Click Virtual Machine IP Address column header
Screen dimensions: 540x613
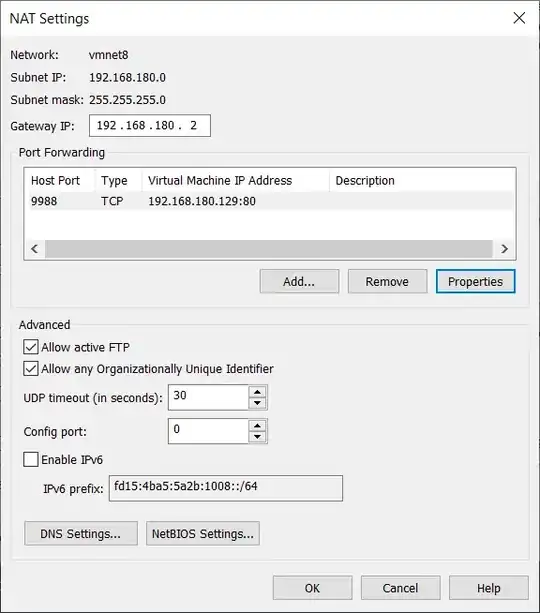(x=235, y=181)
